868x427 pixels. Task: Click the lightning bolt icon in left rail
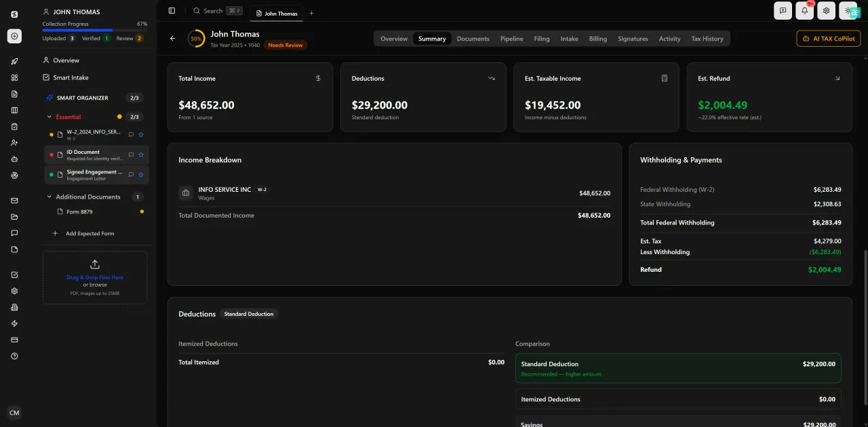(14, 323)
